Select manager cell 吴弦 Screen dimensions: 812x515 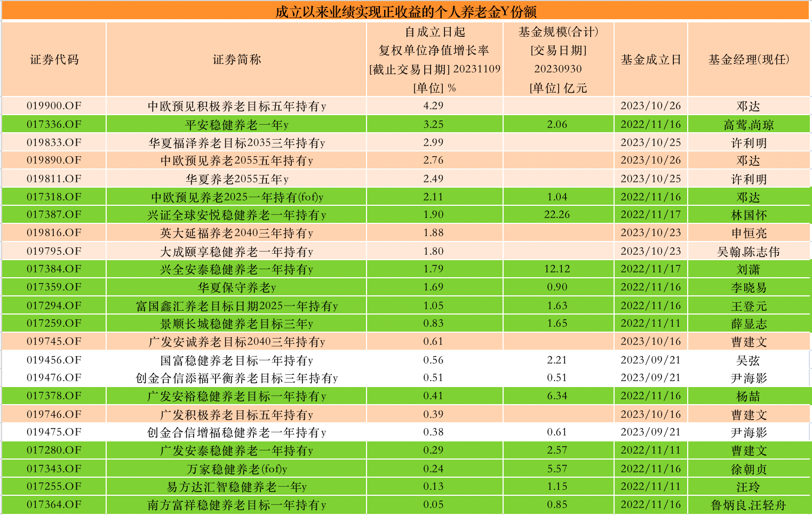pyautogui.click(x=749, y=360)
